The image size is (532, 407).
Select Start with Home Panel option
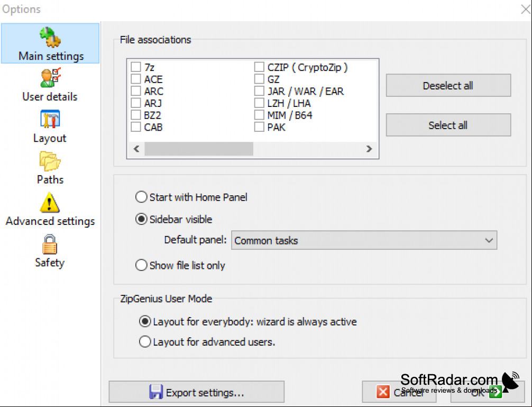141,197
